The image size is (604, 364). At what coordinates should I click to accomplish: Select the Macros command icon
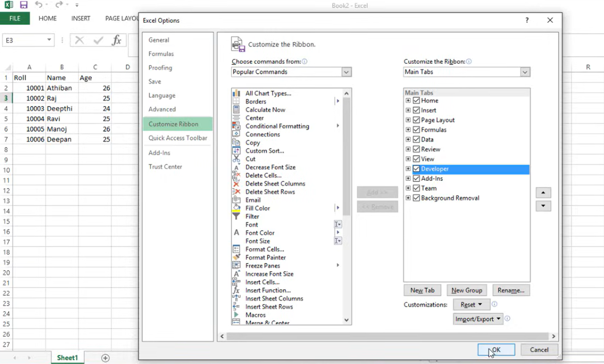point(236,315)
